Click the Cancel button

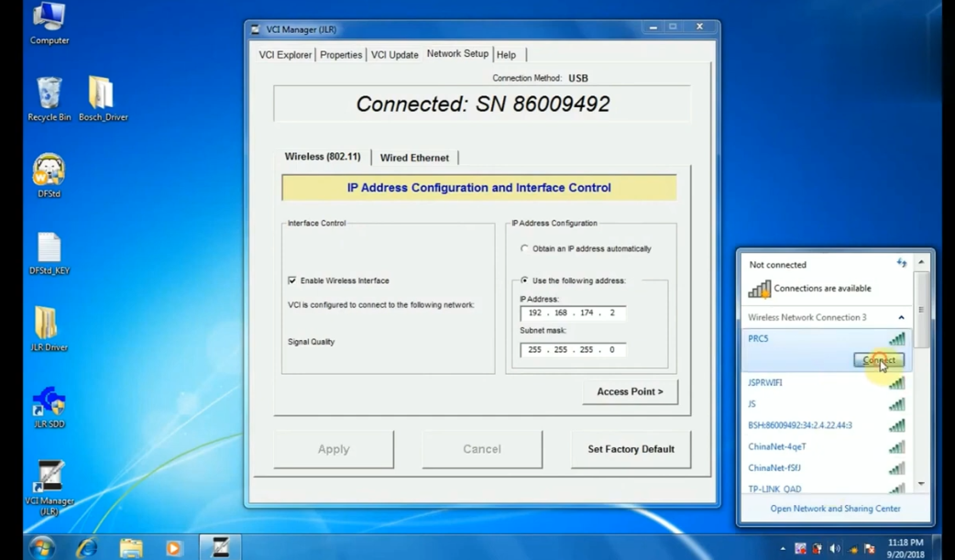(x=482, y=449)
